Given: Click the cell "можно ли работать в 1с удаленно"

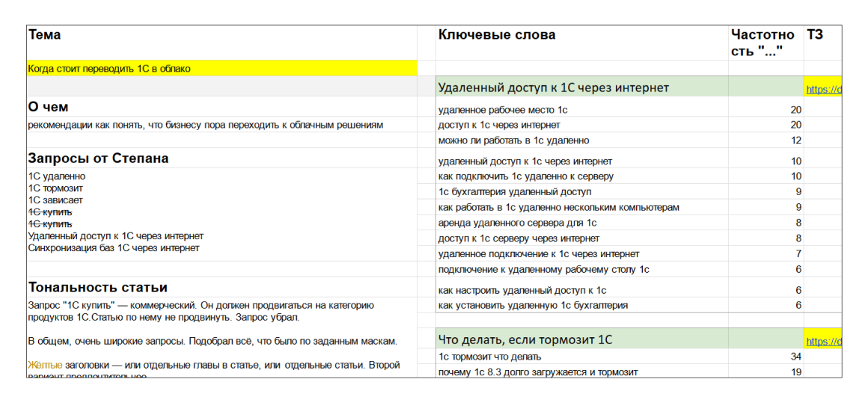Looking at the screenshot, I should click(513, 141).
